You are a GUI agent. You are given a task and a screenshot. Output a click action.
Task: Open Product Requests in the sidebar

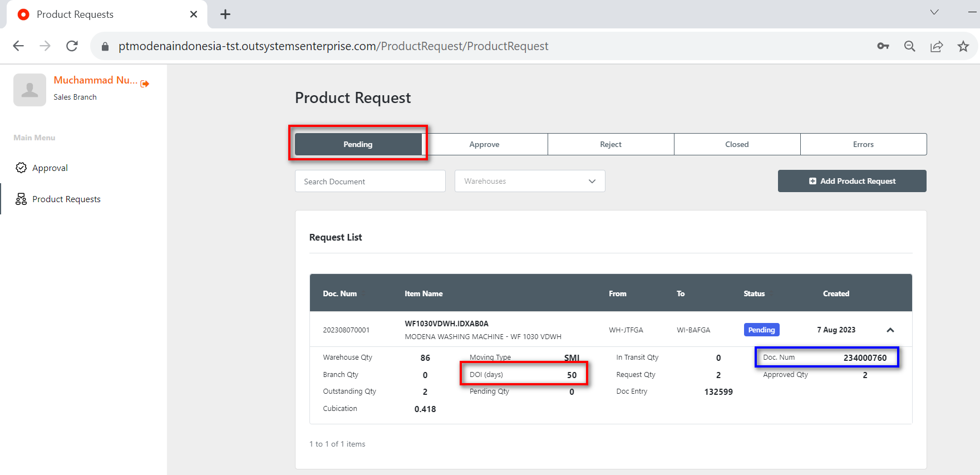pyautogui.click(x=66, y=199)
